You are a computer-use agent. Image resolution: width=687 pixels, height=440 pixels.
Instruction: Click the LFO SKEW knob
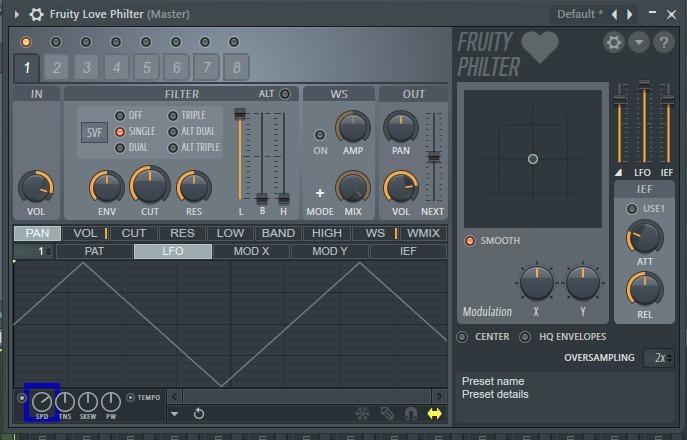pyautogui.click(x=88, y=402)
